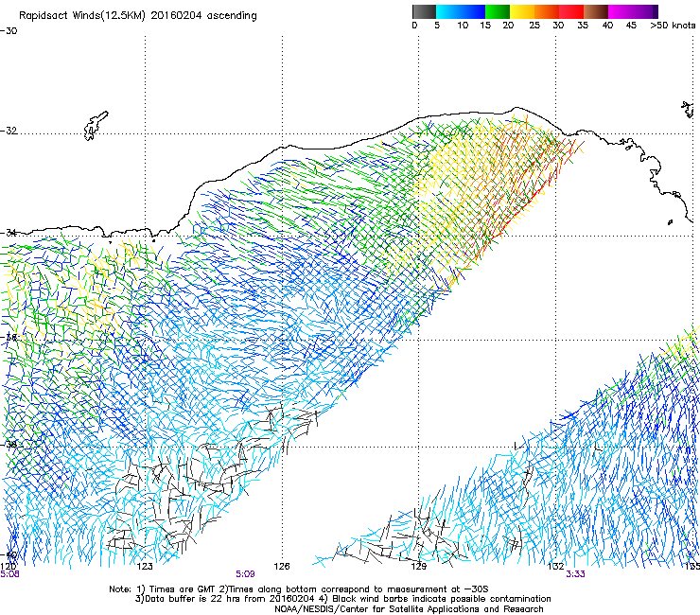This screenshot has height=615, width=700.
Task: Click the "10" legend scale label
Action: (463, 26)
